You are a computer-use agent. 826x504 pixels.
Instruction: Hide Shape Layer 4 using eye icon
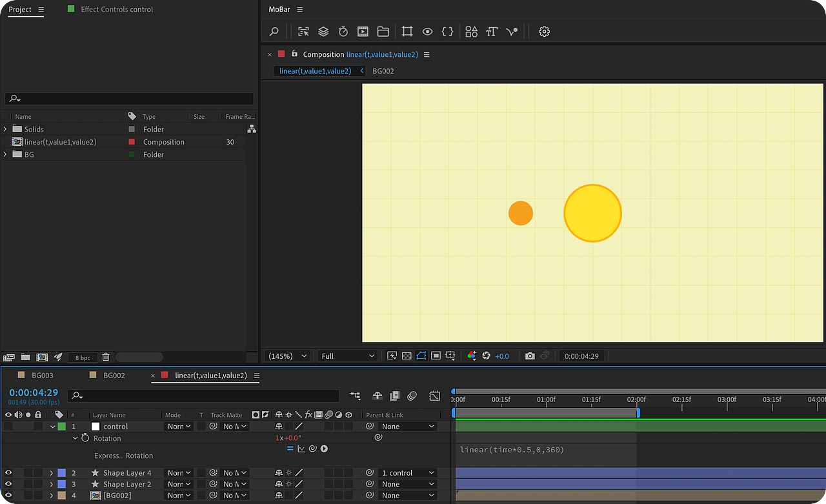[8, 473]
